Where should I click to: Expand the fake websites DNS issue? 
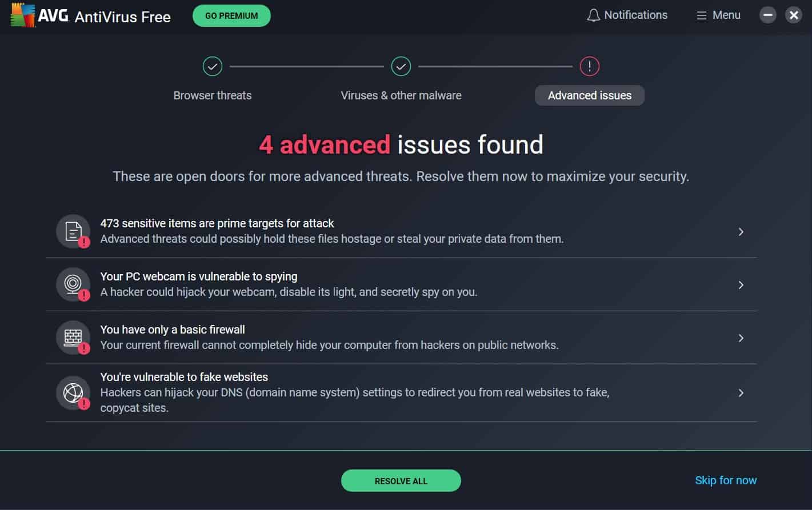coord(741,392)
